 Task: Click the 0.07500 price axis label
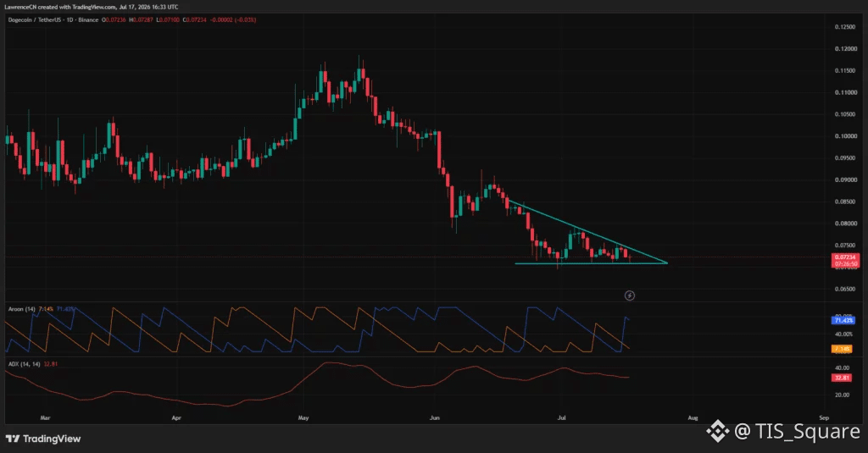845,245
